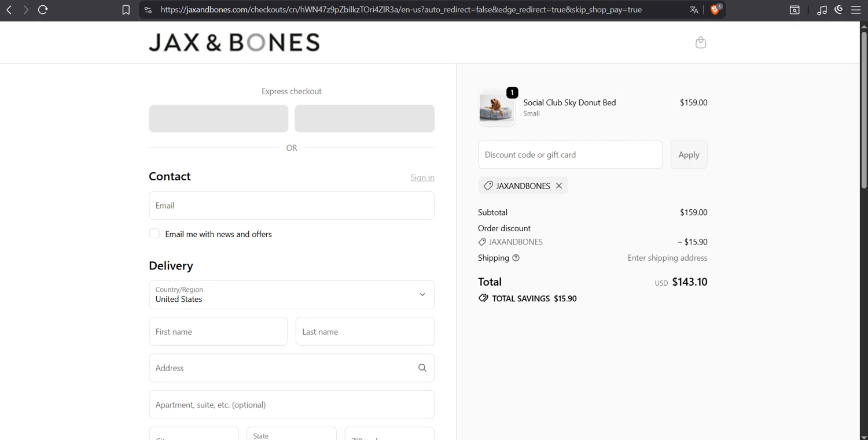Focus the Last name field
The image size is (868, 440).
365,332
